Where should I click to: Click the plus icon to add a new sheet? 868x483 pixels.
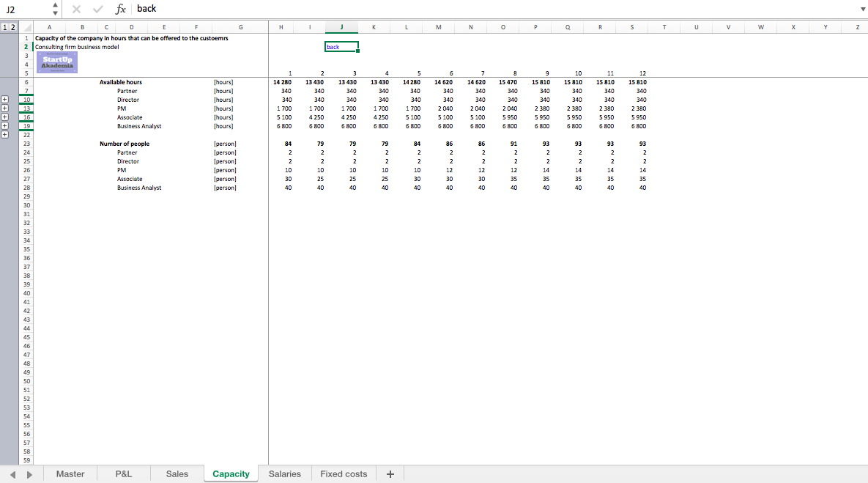click(x=390, y=473)
